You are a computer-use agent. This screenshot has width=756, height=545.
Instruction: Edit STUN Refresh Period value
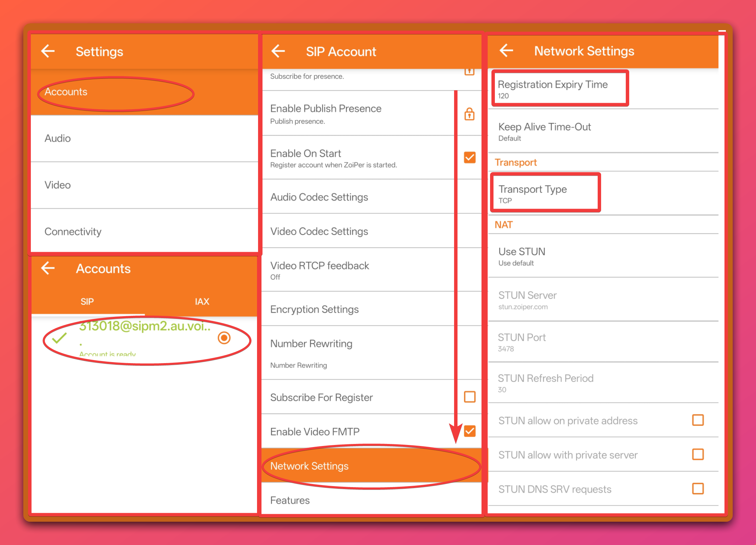click(x=603, y=383)
